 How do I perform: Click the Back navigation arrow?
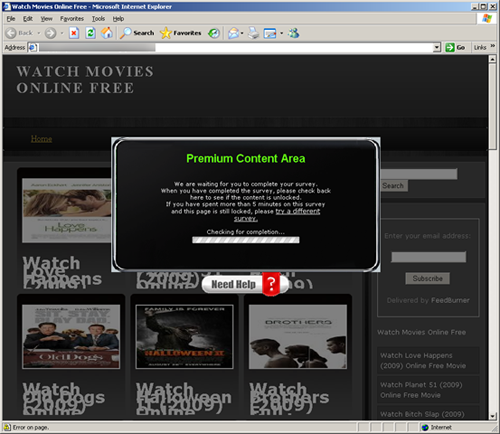[x=11, y=33]
